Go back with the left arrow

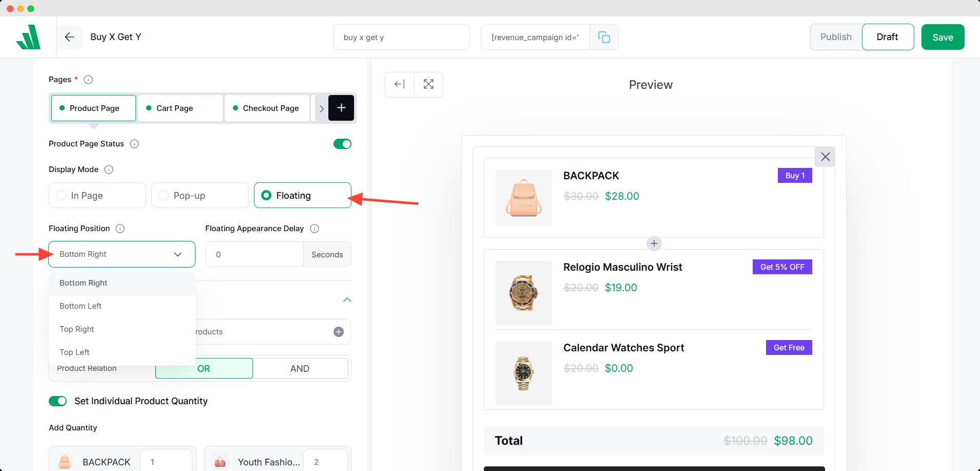[70, 37]
